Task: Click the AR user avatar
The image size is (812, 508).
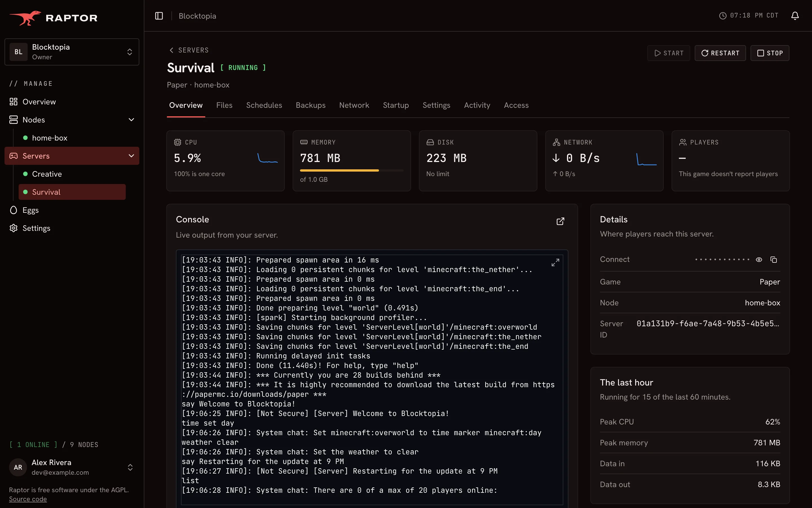Action: click(x=18, y=467)
